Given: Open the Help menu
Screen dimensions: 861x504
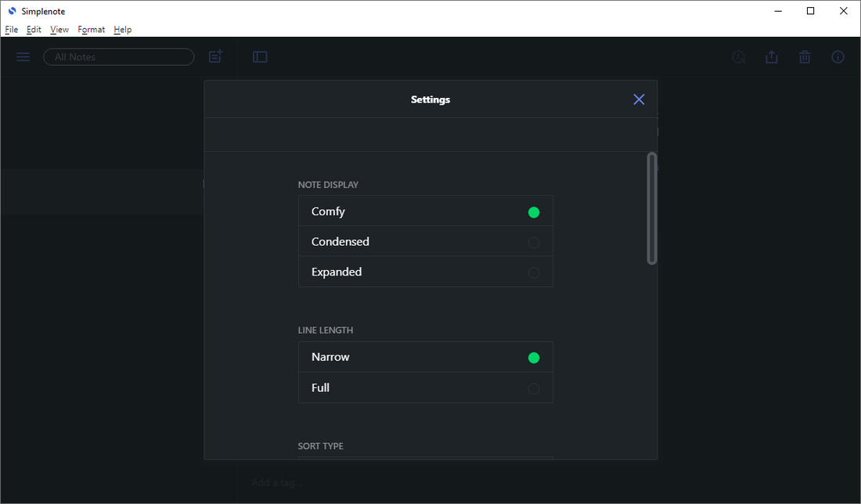Looking at the screenshot, I should (123, 30).
